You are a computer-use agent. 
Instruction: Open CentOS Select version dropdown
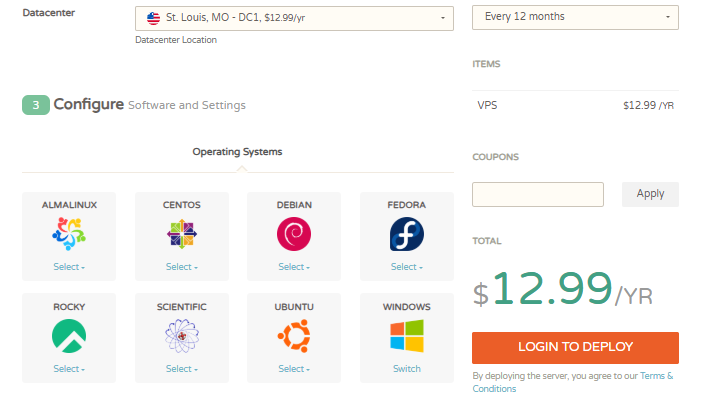click(182, 267)
